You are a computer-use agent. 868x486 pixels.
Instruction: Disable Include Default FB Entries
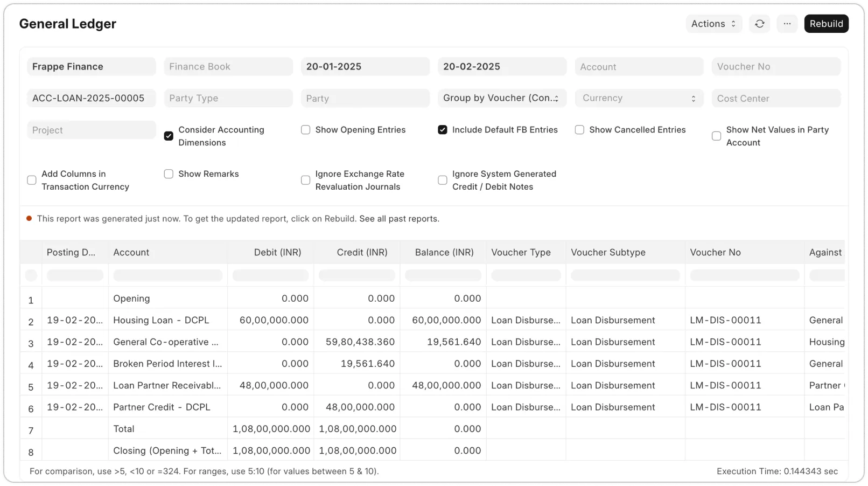click(x=442, y=129)
